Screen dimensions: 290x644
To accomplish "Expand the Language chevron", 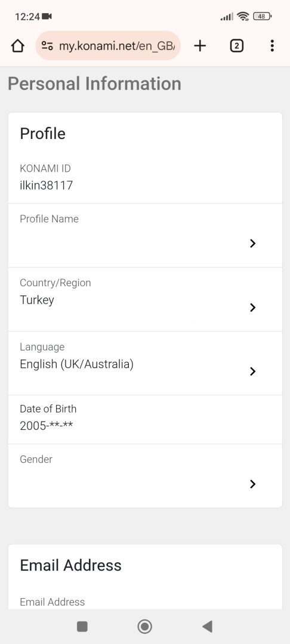I will tap(252, 371).
